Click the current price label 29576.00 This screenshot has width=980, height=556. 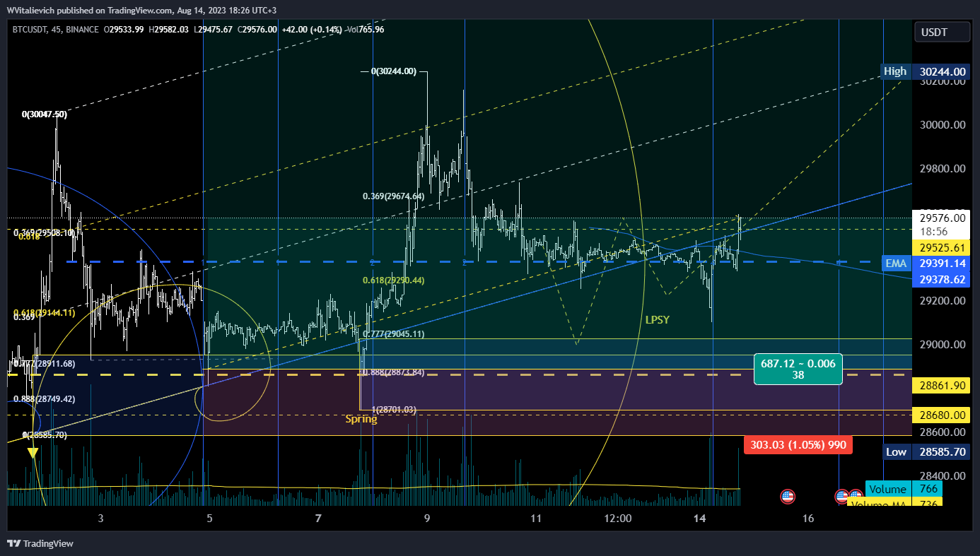pyautogui.click(x=941, y=218)
